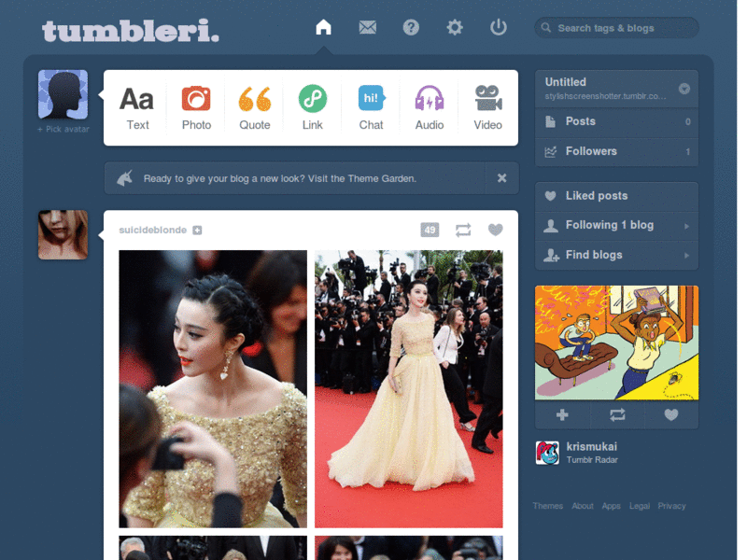Viewport: 747px width, 560px height.
Task: Click the Log out power icon
Action: (x=499, y=27)
